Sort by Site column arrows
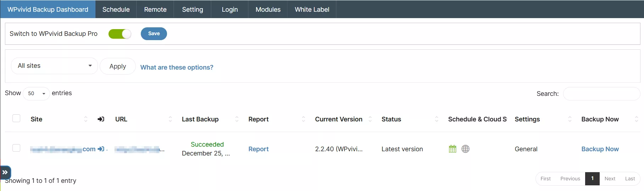This screenshot has width=644, height=191. click(x=86, y=119)
